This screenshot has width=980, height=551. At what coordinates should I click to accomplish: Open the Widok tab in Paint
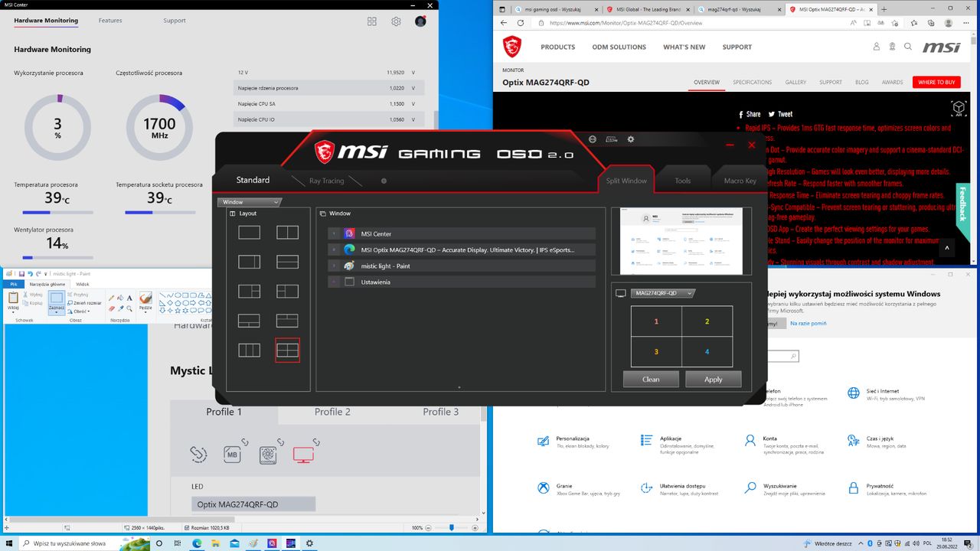click(x=83, y=283)
